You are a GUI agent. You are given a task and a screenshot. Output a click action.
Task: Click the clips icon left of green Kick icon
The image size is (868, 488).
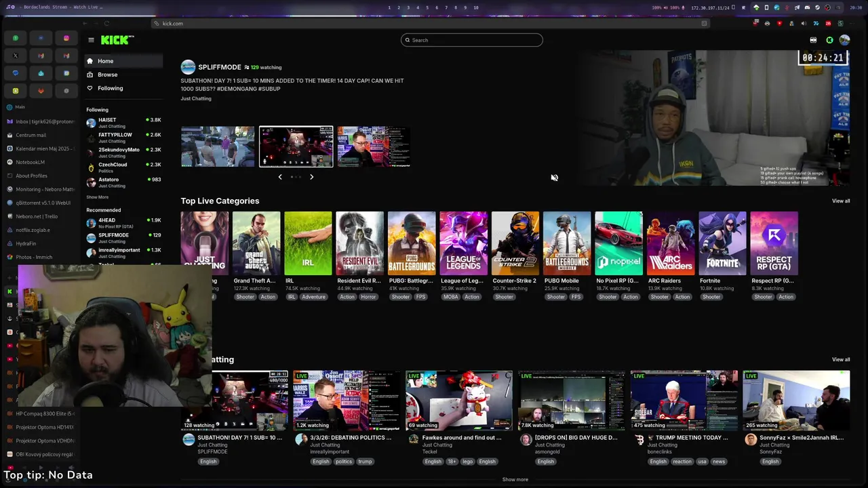point(813,40)
